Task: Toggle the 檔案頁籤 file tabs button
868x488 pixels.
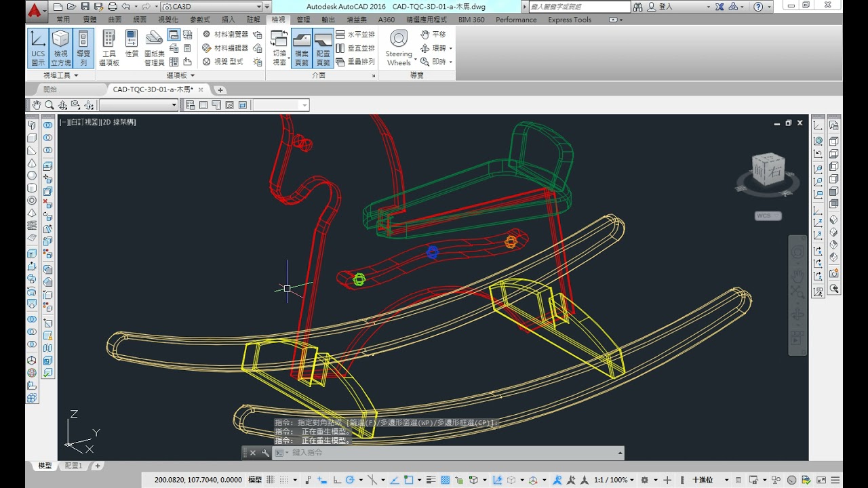Action: pyautogui.click(x=301, y=49)
